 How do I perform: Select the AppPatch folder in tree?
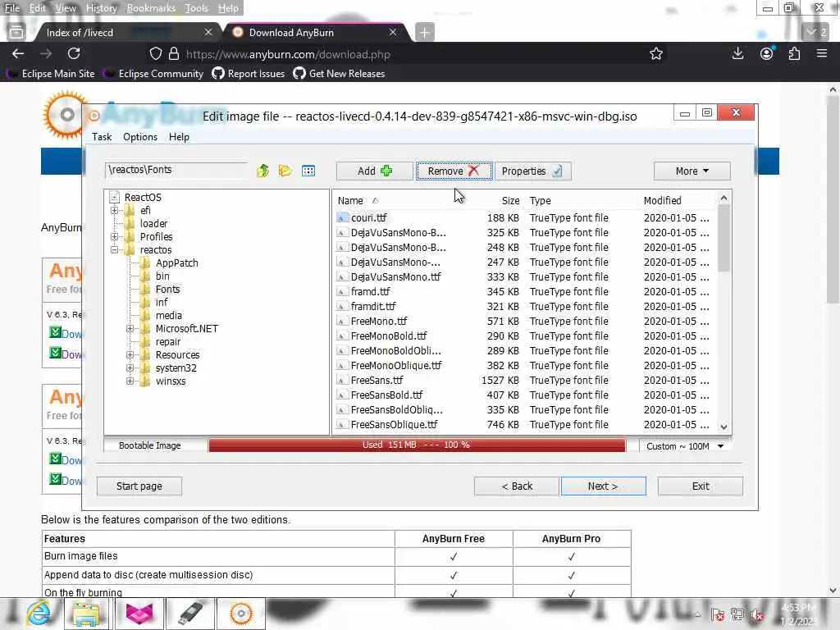pyautogui.click(x=177, y=263)
